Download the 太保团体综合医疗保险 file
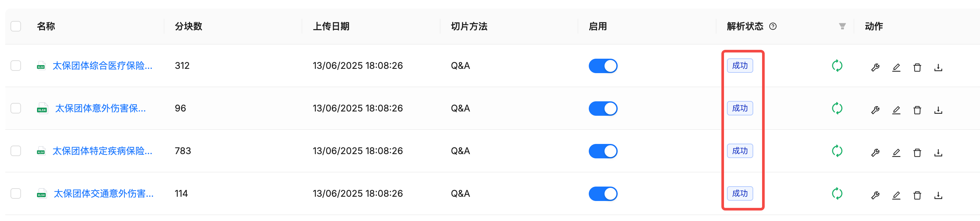Image resolution: width=980 pixels, height=221 pixels. coord(938,67)
